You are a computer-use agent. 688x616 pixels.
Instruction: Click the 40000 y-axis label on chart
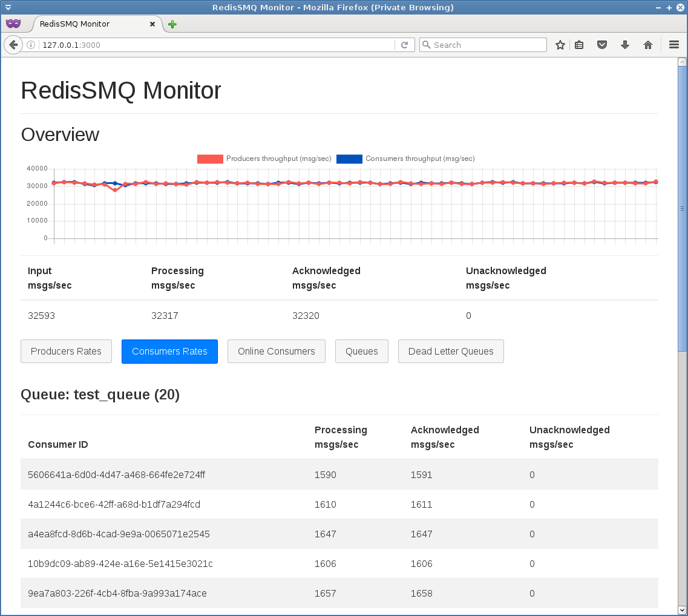tap(37, 168)
